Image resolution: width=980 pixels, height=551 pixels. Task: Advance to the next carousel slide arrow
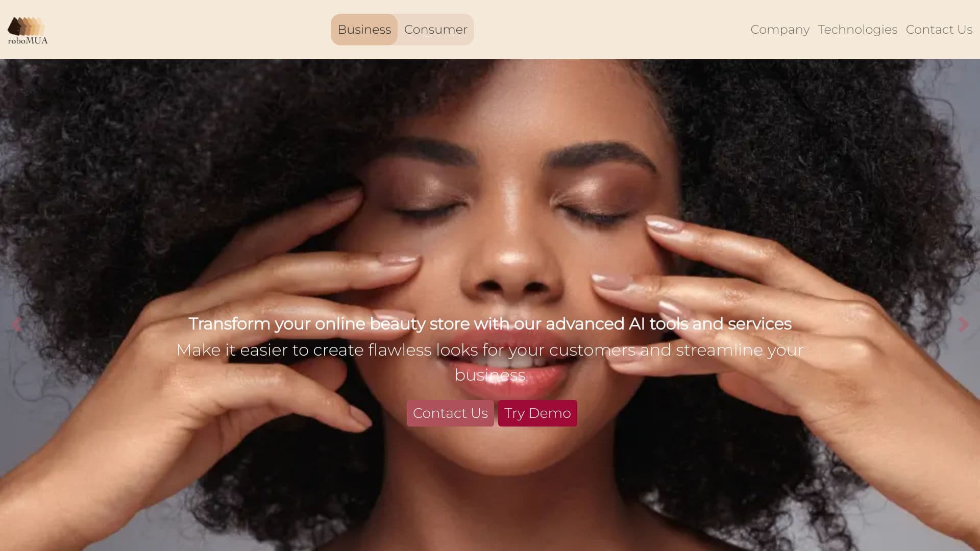pyautogui.click(x=963, y=324)
